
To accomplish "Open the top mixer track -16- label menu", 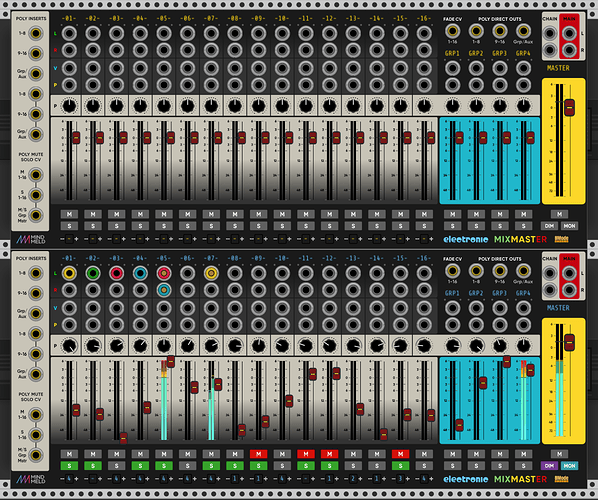I will pyautogui.click(x=424, y=18).
